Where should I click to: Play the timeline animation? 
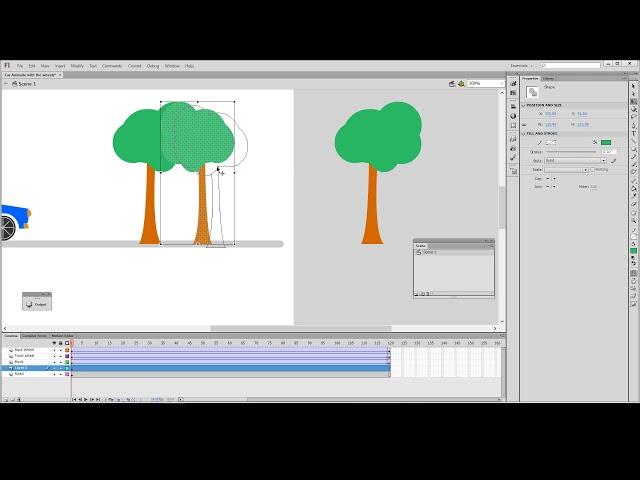point(86,400)
